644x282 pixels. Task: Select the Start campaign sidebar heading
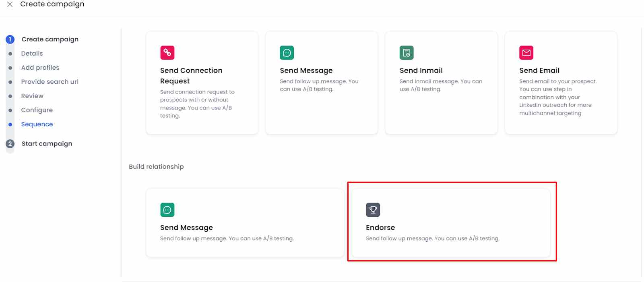[47, 144]
